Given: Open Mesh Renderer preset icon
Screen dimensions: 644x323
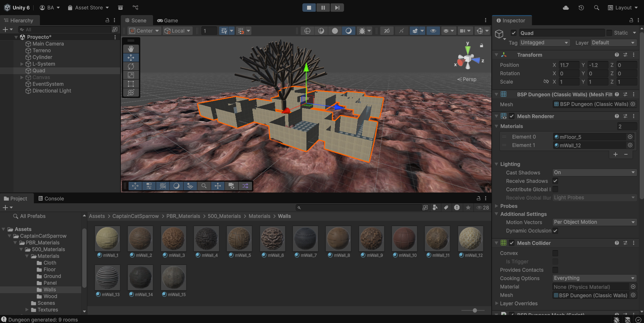Looking at the screenshot, I should point(625,116).
